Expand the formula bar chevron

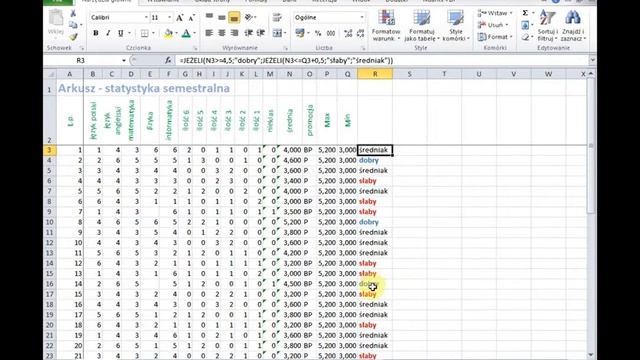point(592,60)
